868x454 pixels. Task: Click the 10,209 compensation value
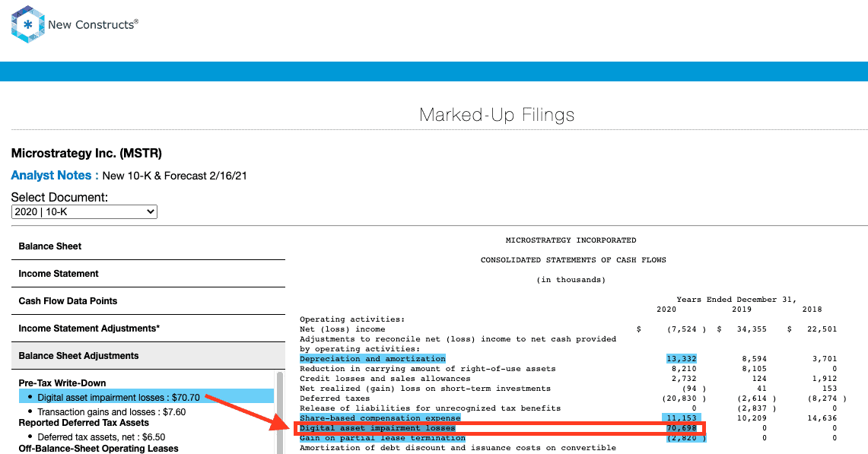[752, 418]
